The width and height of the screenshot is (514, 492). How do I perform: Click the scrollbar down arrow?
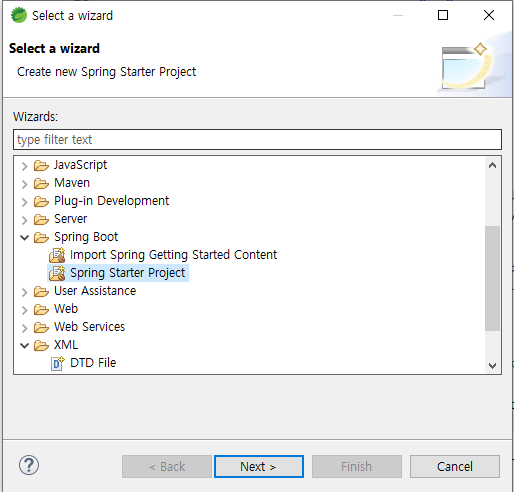coord(492,366)
